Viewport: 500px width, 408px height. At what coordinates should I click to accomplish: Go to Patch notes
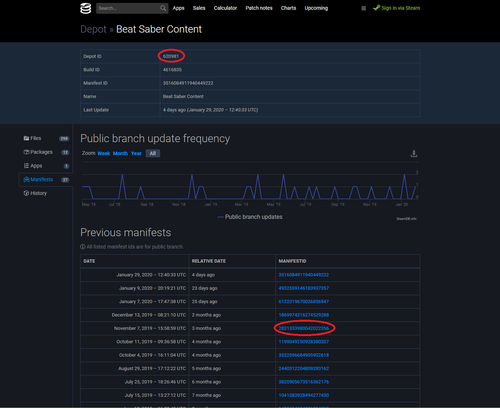click(x=259, y=8)
